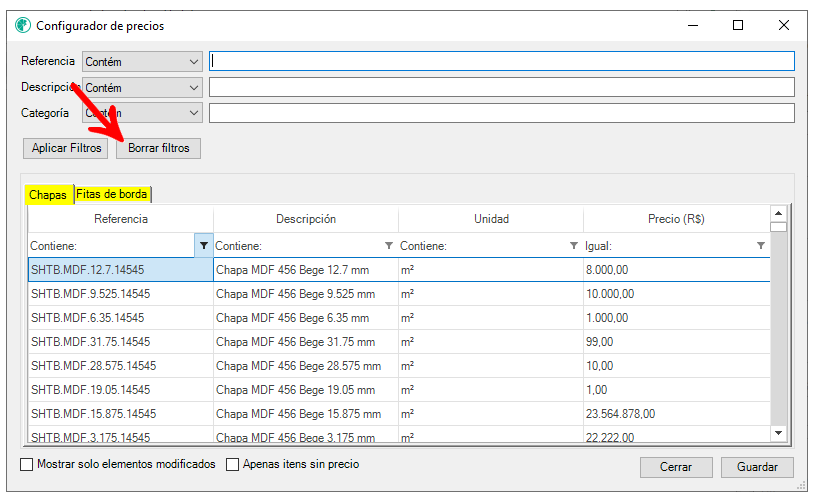Click the filter icon in Unidad column
The image size is (815, 501).
[574, 245]
